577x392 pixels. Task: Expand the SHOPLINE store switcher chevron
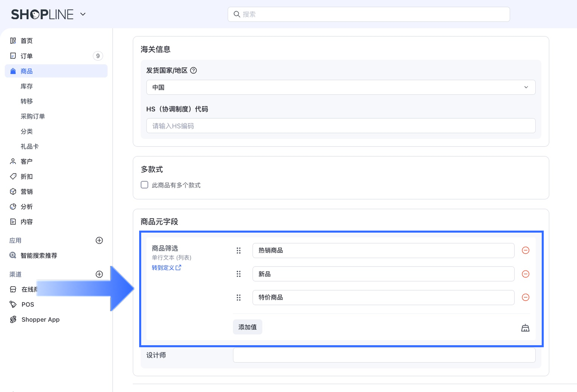pyautogui.click(x=83, y=14)
